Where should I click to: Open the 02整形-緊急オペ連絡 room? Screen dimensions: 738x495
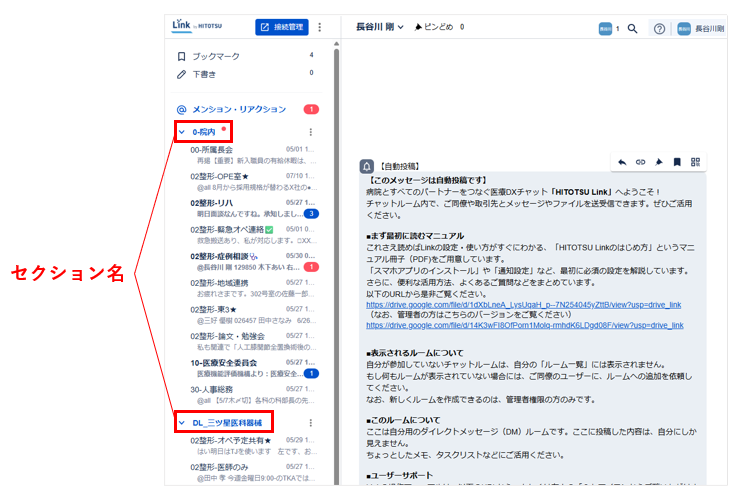coord(253,235)
